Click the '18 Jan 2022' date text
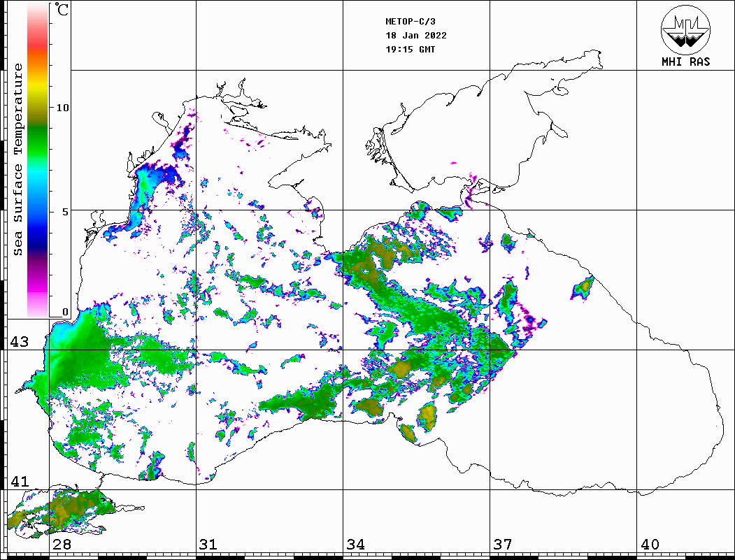The height and width of the screenshot is (560, 735). (416, 36)
